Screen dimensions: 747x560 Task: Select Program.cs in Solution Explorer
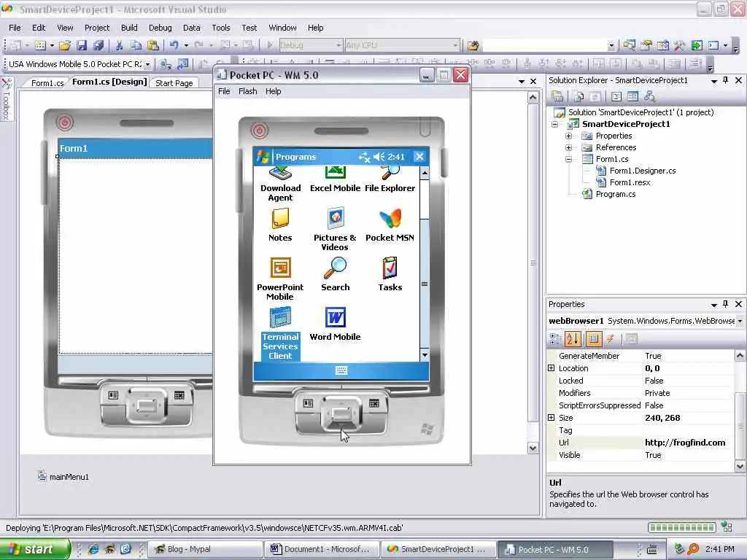(615, 194)
